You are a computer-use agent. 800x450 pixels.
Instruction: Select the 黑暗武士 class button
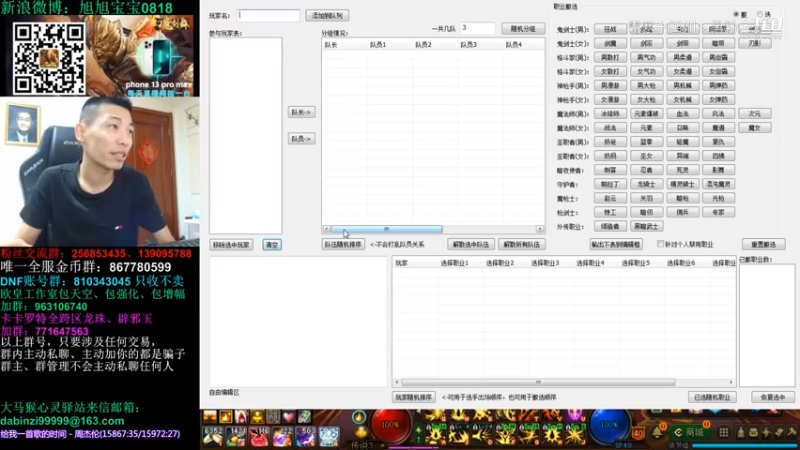coord(646,226)
